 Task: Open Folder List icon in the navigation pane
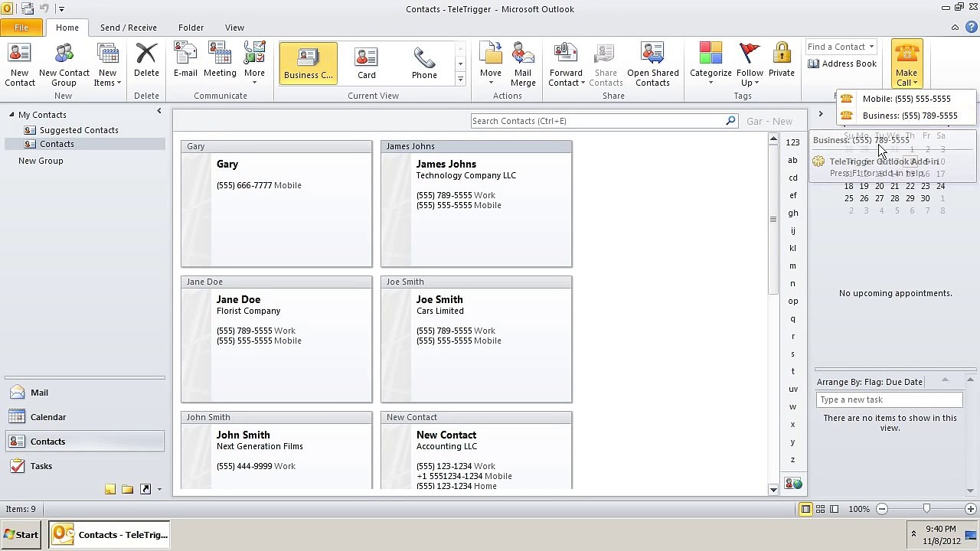click(x=127, y=489)
